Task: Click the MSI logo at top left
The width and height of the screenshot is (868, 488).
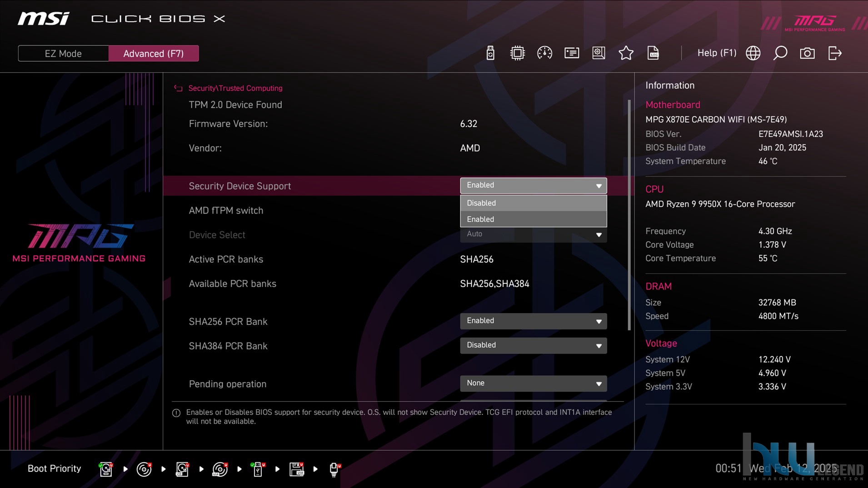Action: click(44, 19)
